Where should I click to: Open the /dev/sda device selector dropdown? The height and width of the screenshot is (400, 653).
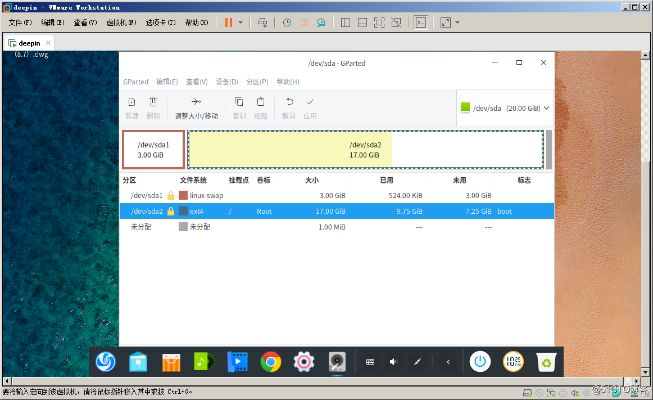503,108
